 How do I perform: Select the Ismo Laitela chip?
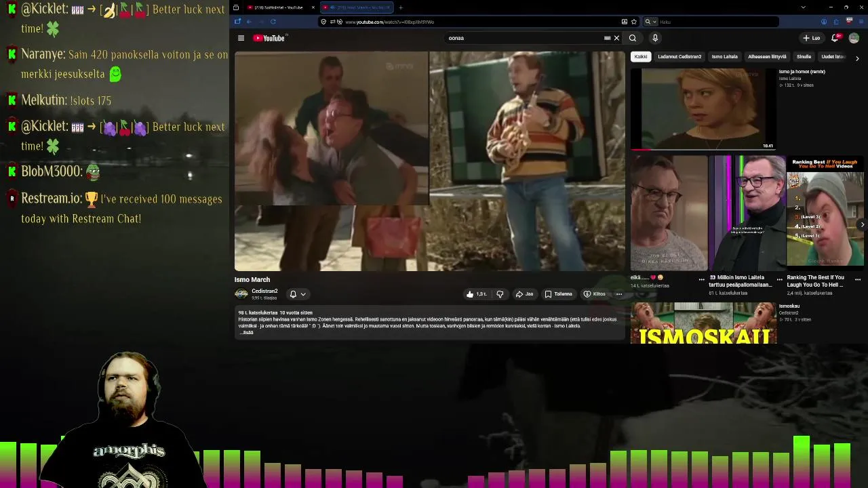click(x=724, y=57)
